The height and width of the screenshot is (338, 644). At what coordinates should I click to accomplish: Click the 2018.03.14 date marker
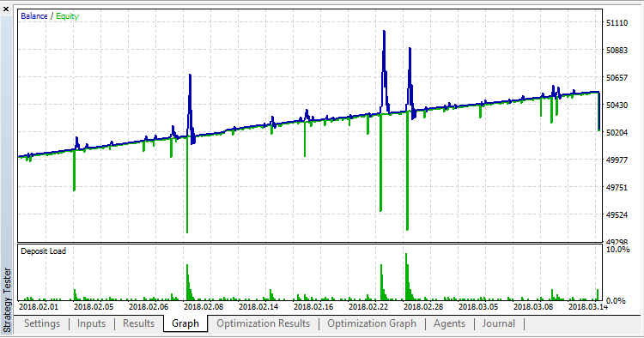(588, 306)
